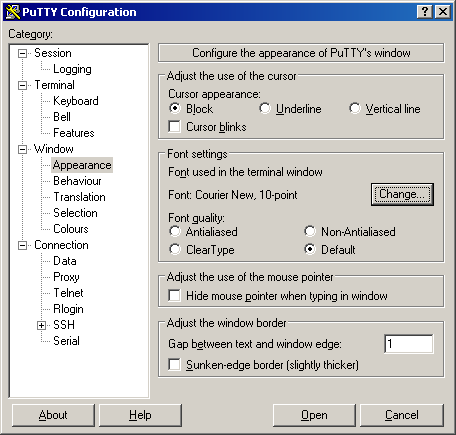Viewport: 456px width, 435px height.
Task: Enable Hide mouse pointer when typing
Action: (x=175, y=296)
